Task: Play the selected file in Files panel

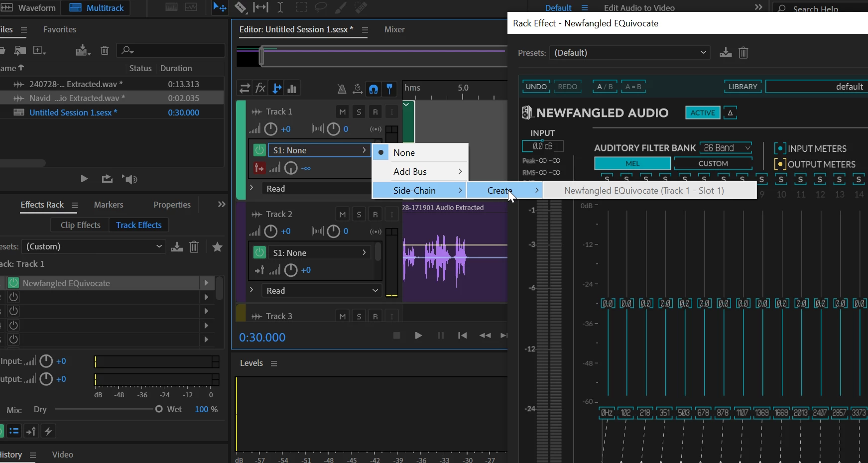Action: pyautogui.click(x=84, y=179)
